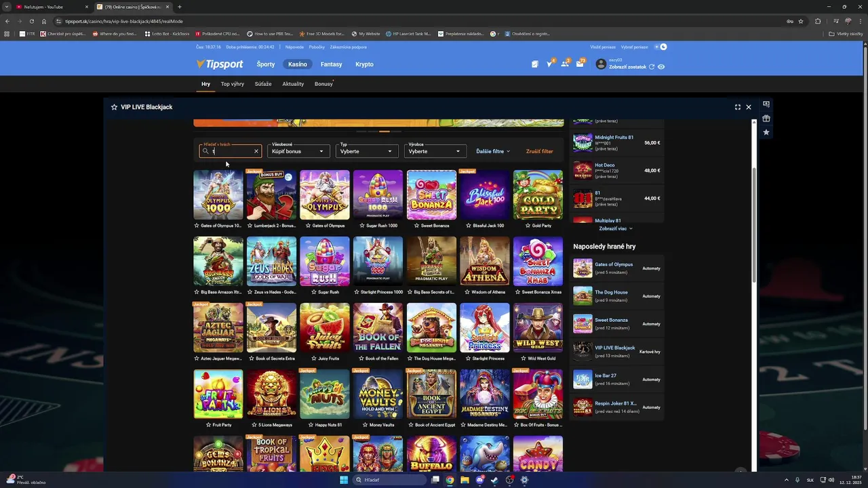
Task: Open the gift bonuses sidebar icon
Action: (x=766, y=119)
